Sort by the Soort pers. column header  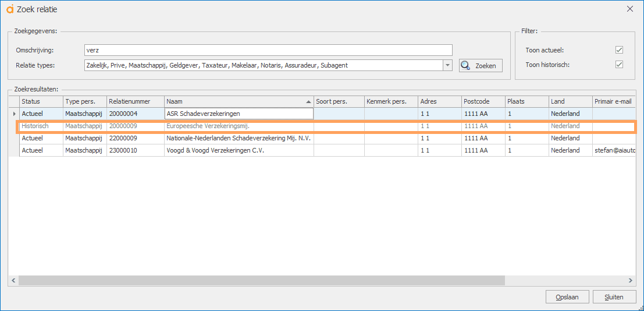tap(339, 101)
